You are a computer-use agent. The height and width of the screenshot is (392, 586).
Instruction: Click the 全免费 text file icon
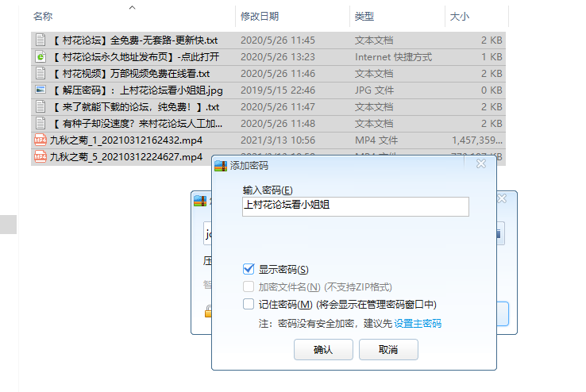(x=40, y=40)
